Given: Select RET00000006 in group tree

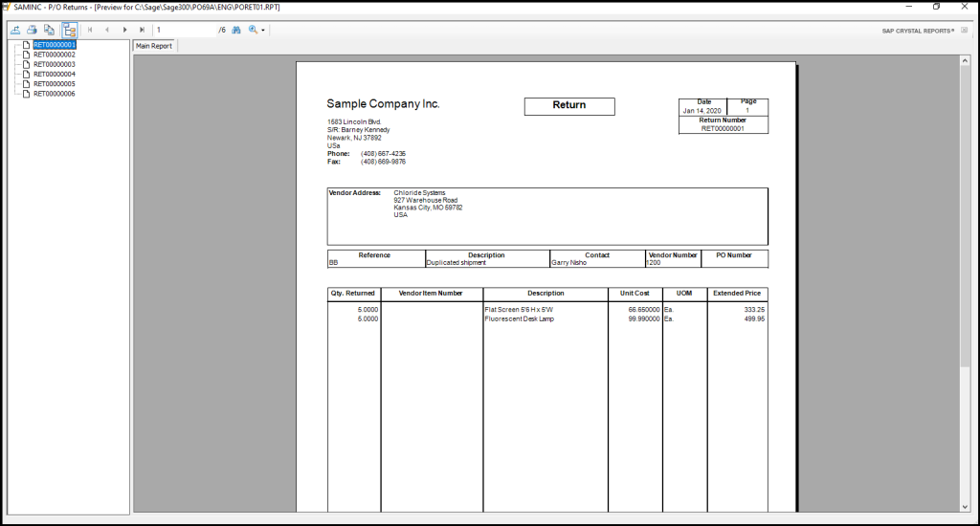Looking at the screenshot, I should (x=55, y=94).
